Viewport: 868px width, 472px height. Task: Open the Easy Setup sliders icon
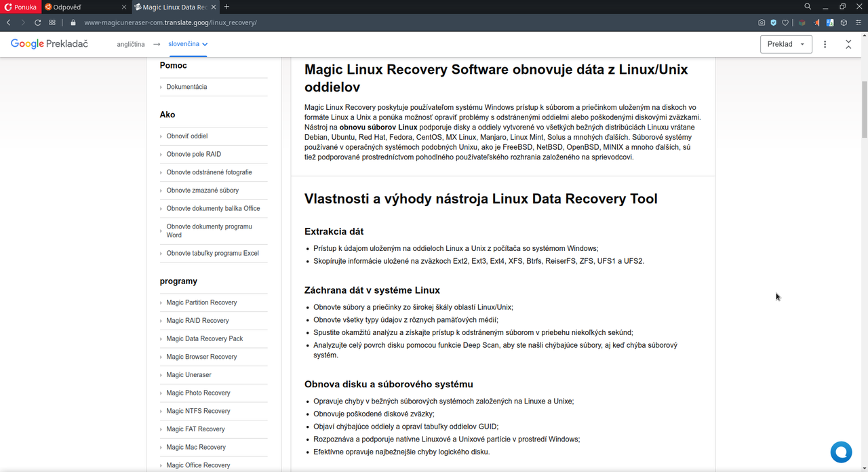[x=859, y=22]
